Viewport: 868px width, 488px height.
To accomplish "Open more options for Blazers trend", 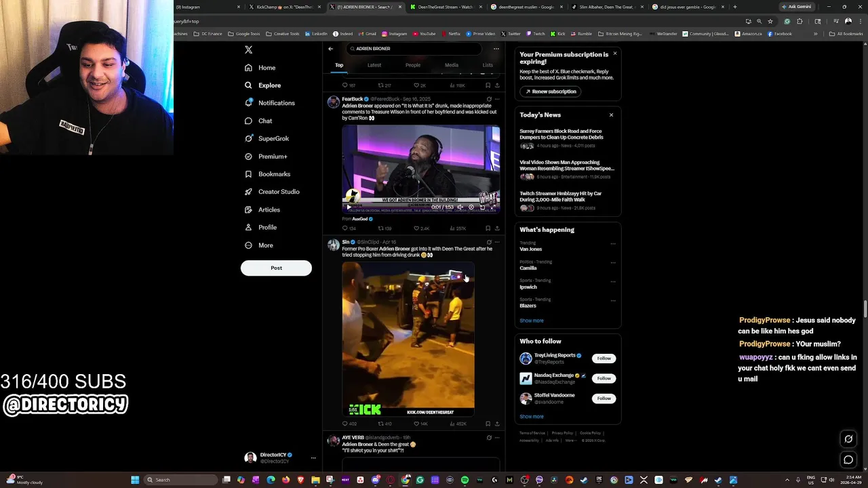I will tap(613, 300).
